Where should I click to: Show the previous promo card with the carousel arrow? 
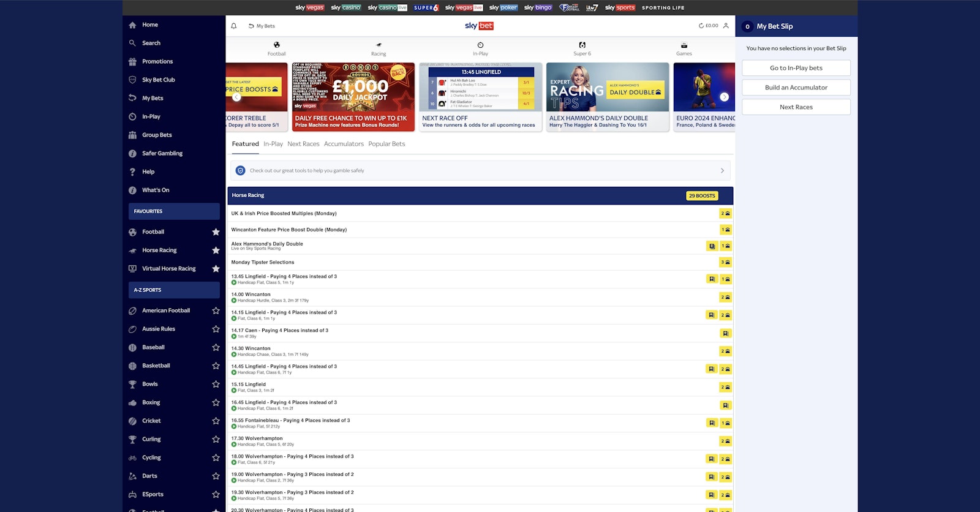(x=236, y=97)
